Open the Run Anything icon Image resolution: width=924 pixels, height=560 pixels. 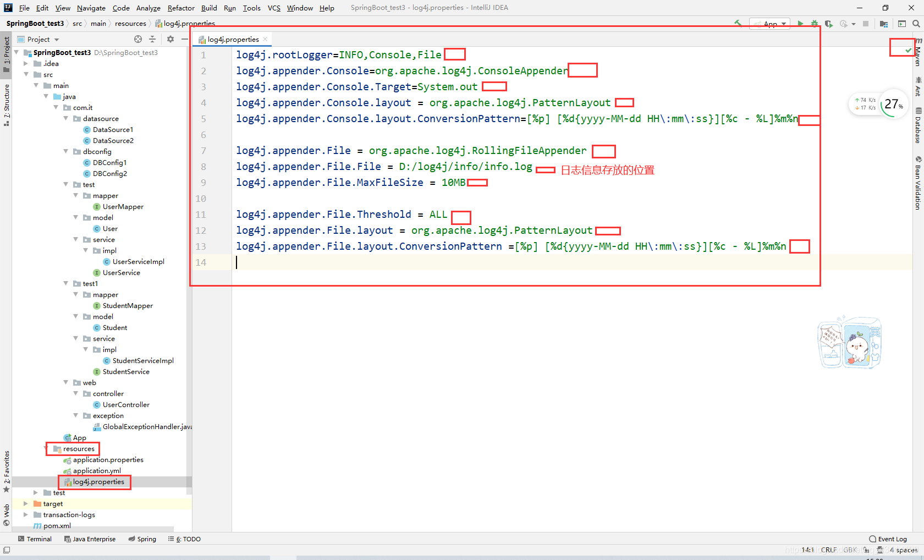pyautogui.click(x=902, y=24)
